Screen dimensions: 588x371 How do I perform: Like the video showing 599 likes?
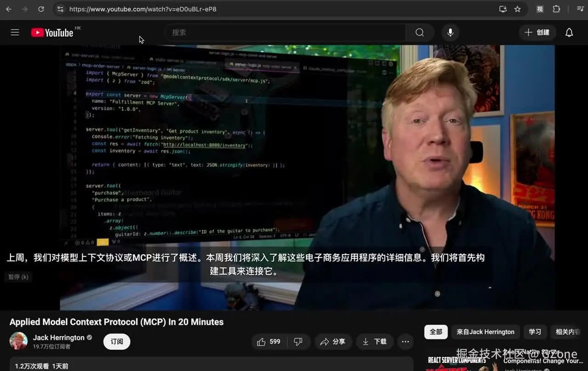click(x=269, y=342)
